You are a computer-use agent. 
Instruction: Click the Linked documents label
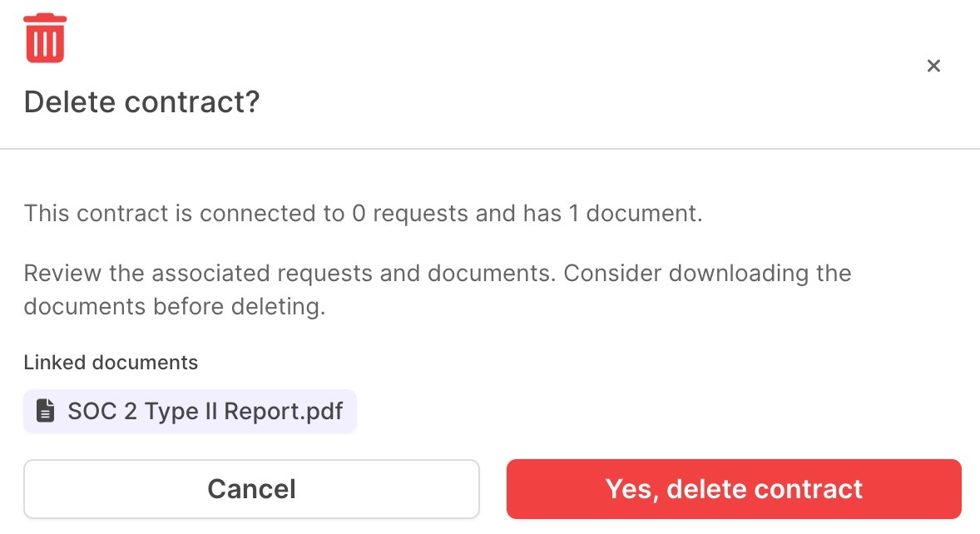click(111, 363)
